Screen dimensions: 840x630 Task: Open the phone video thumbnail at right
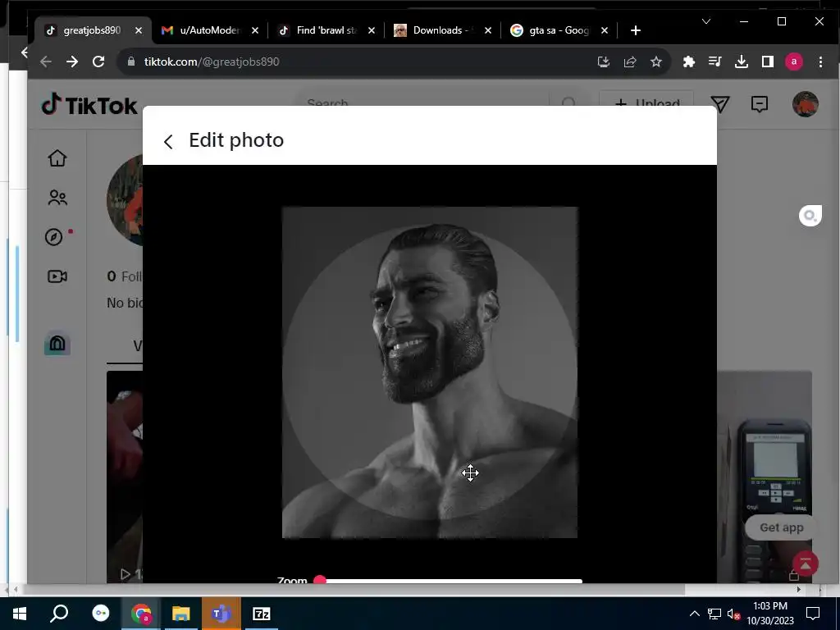coord(765,476)
